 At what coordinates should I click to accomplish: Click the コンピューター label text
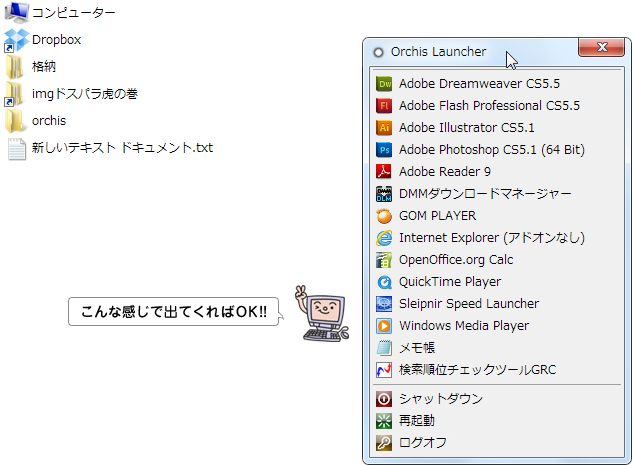click(x=74, y=13)
